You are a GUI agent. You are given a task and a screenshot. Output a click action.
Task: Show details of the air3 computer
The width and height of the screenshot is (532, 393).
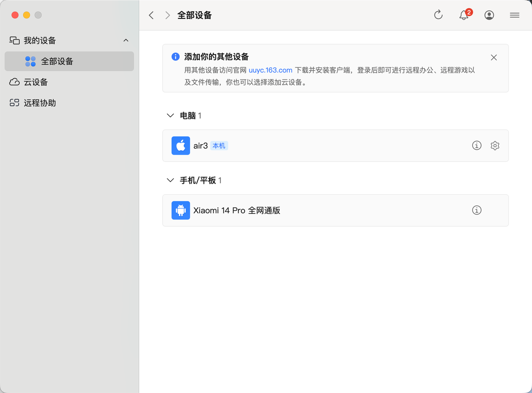click(x=477, y=146)
